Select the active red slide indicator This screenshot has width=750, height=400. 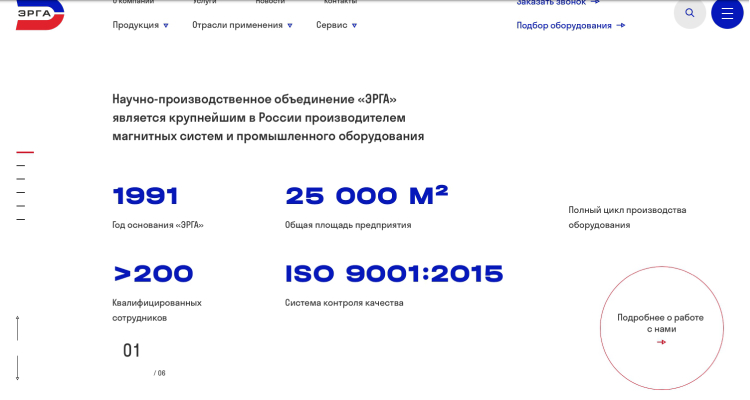tap(25, 152)
